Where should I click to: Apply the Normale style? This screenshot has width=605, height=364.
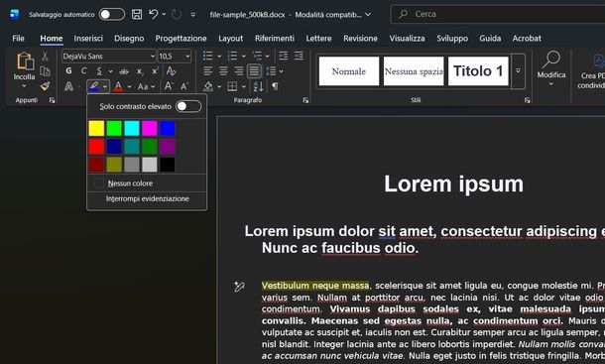coord(349,71)
